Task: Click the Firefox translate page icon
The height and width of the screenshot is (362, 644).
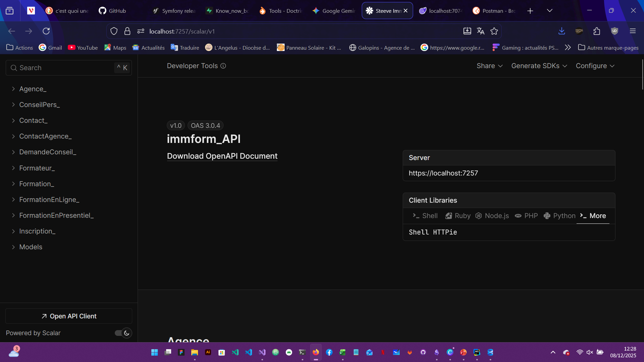Action: tap(481, 31)
